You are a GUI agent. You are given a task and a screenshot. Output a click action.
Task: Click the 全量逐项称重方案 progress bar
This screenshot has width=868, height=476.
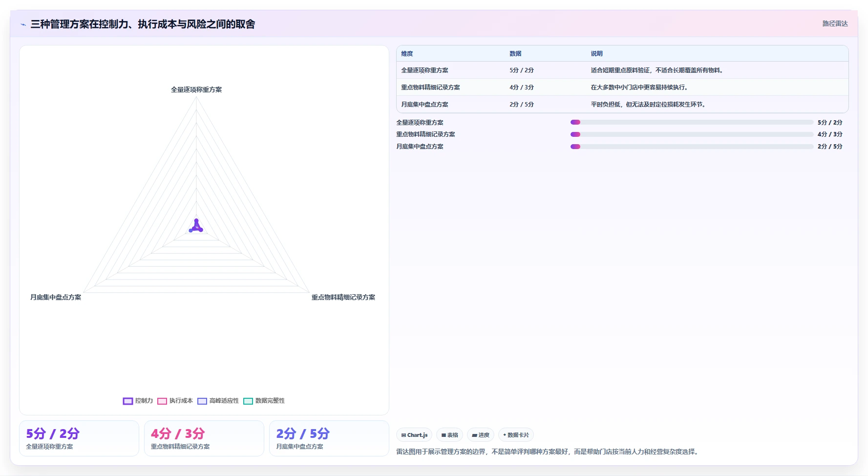(x=692, y=122)
